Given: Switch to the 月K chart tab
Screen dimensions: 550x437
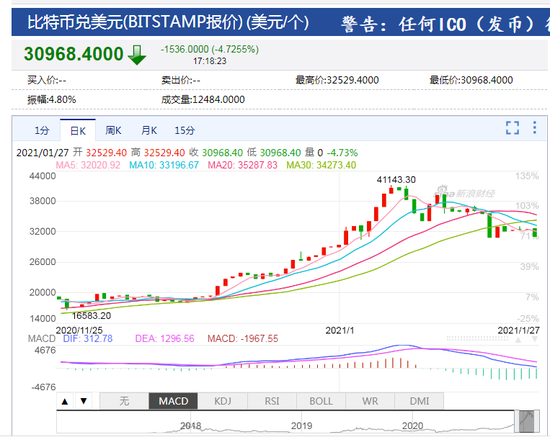Looking at the screenshot, I should pos(149,130).
